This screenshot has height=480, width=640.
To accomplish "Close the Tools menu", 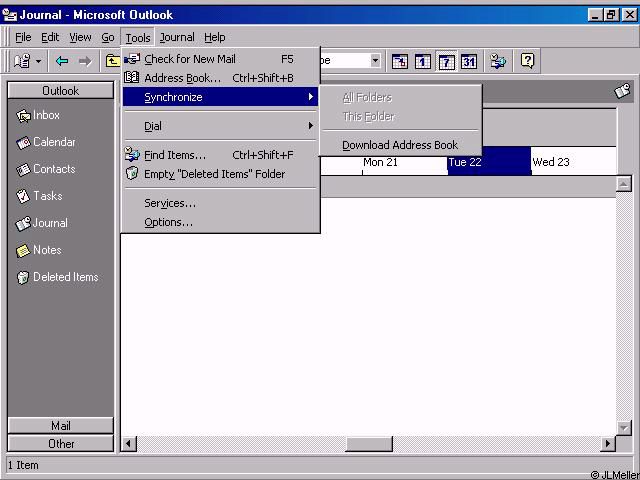I will click(138, 38).
